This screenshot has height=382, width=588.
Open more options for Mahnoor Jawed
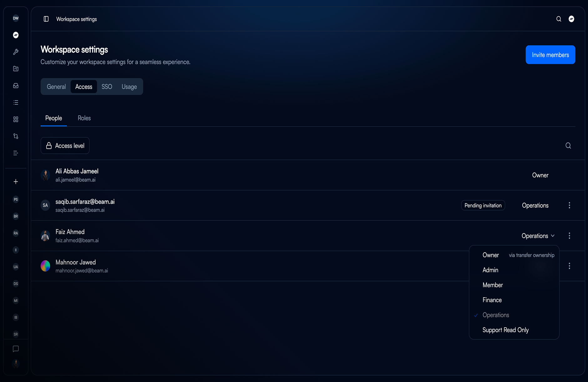tap(569, 266)
